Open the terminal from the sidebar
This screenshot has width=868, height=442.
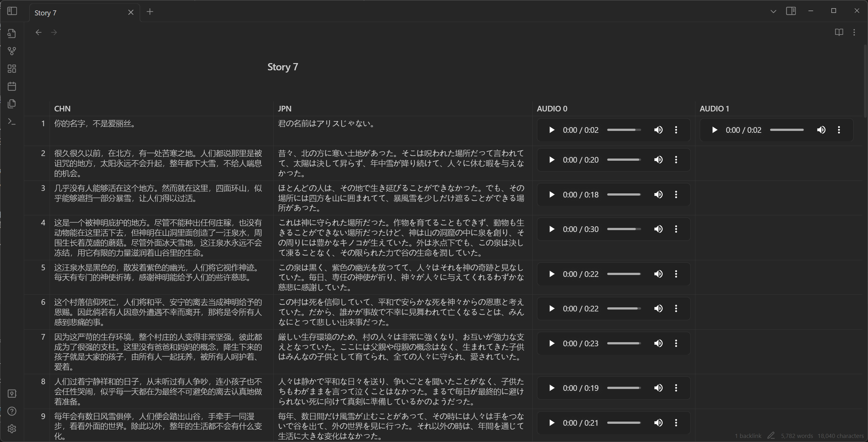[x=12, y=121]
